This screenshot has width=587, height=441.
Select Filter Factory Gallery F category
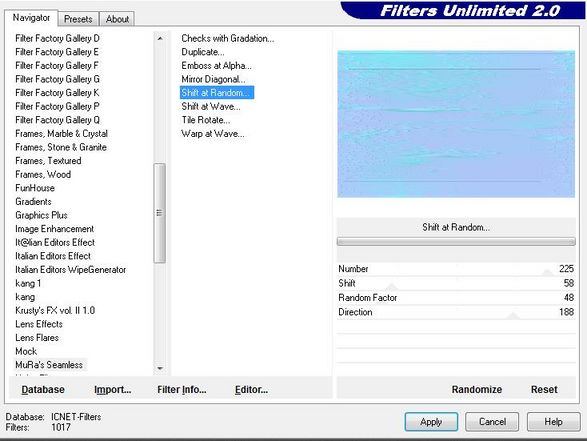pyautogui.click(x=57, y=66)
